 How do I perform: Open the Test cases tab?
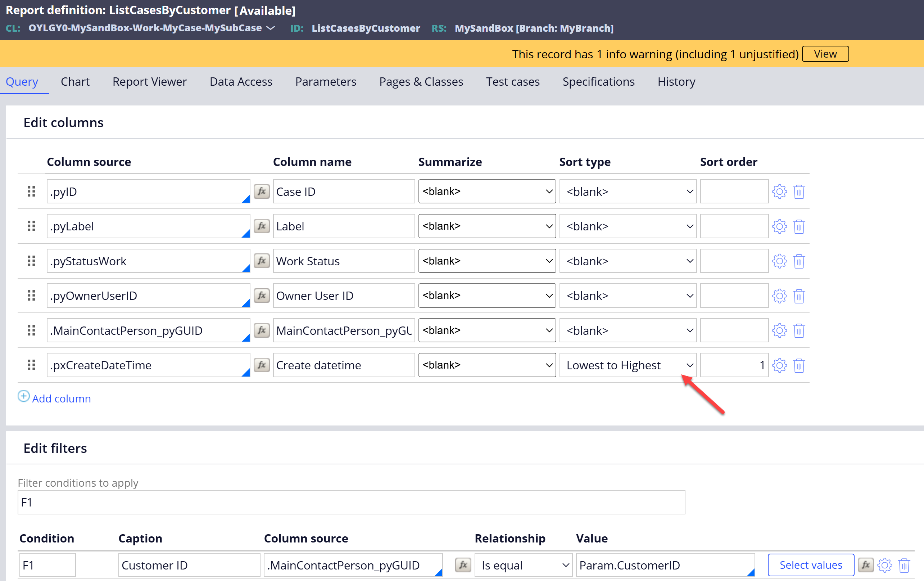513,81
